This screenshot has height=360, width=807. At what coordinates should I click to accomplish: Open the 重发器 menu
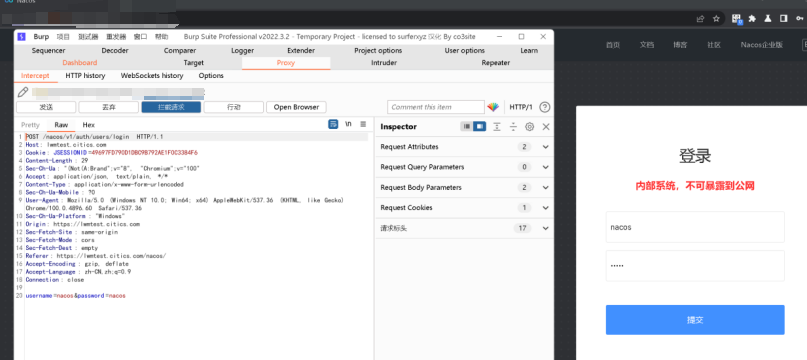point(116,37)
